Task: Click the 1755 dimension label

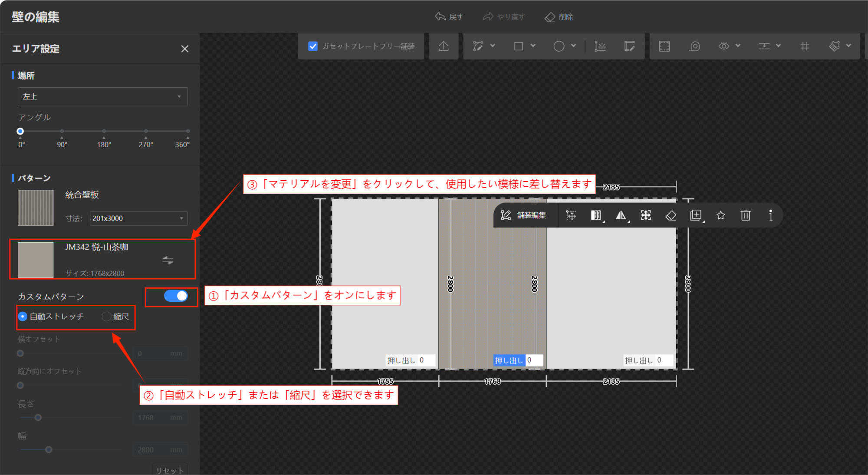Action: [385, 381]
